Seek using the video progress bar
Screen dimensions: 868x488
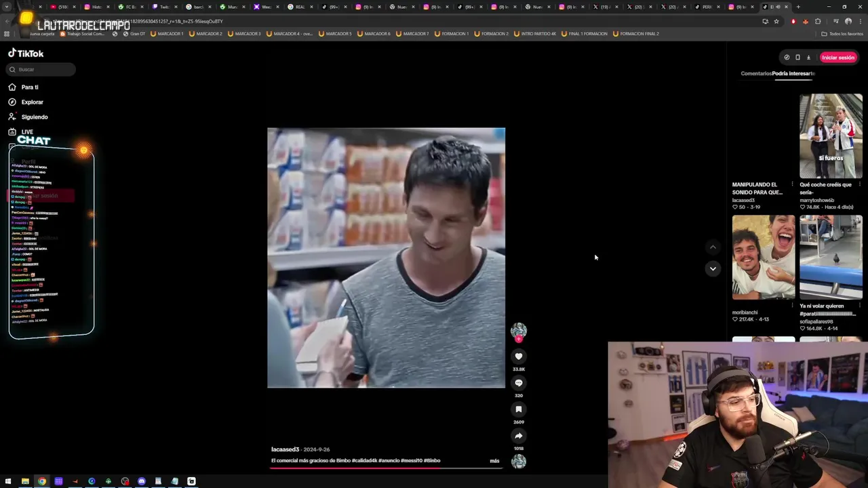pyautogui.click(x=386, y=468)
